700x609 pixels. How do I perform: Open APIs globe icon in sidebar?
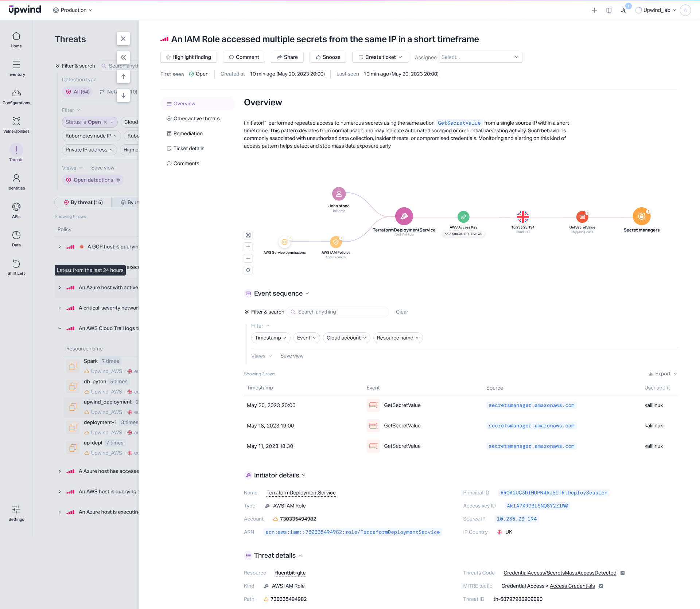[x=16, y=211]
